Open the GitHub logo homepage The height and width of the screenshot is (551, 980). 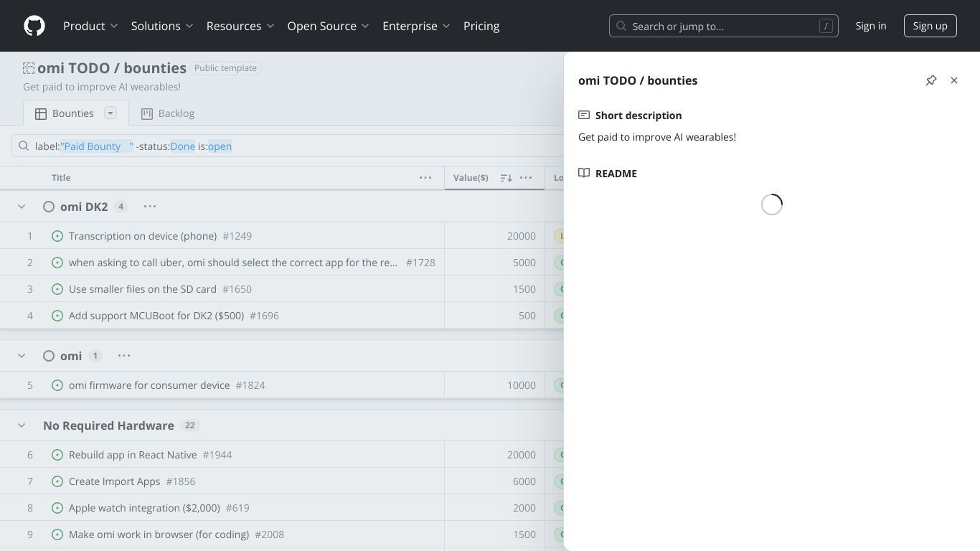point(34,26)
